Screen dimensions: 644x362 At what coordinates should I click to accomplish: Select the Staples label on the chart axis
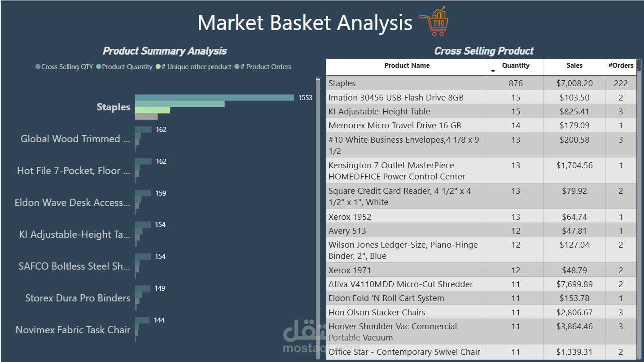[114, 107]
